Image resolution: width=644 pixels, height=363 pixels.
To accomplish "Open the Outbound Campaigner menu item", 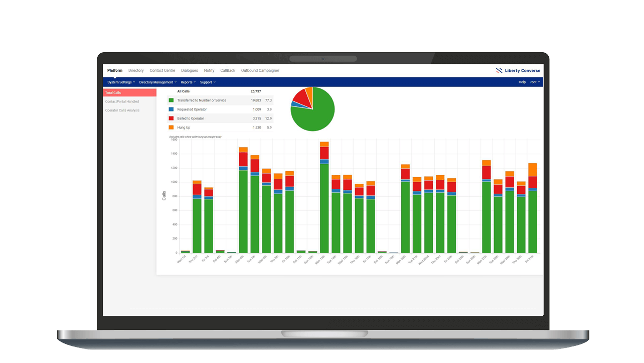I will pos(260,70).
